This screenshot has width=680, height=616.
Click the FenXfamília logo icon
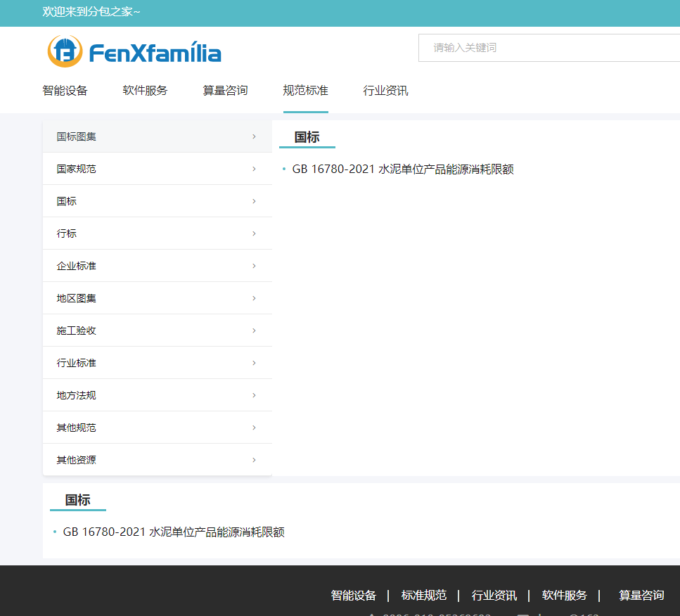tap(65, 51)
